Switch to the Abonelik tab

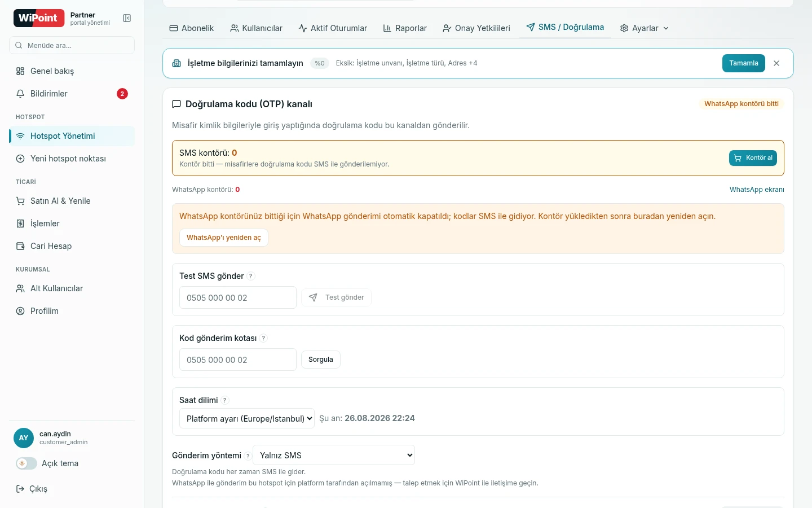(192, 28)
